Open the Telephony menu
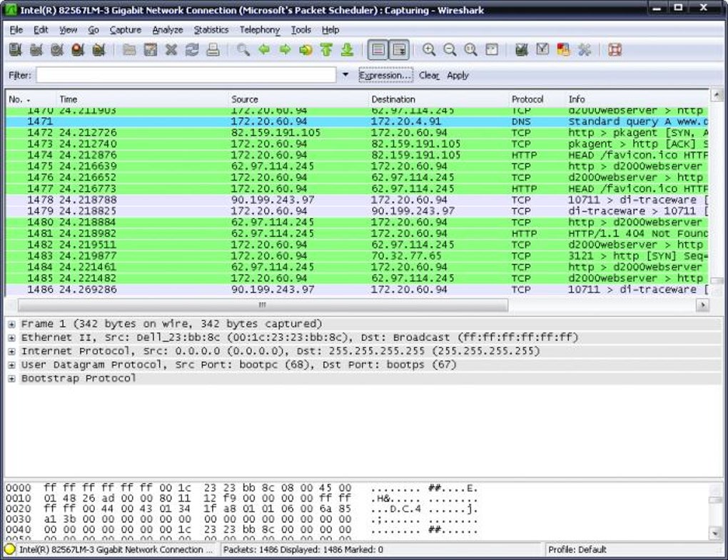Image resolution: width=728 pixels, height=560 pixels. (x=260, y=30)
